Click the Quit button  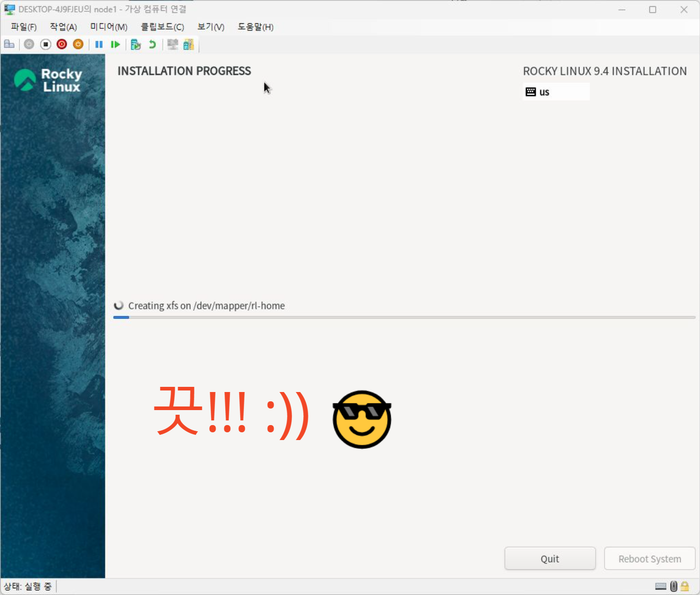(x=550, y=559)
